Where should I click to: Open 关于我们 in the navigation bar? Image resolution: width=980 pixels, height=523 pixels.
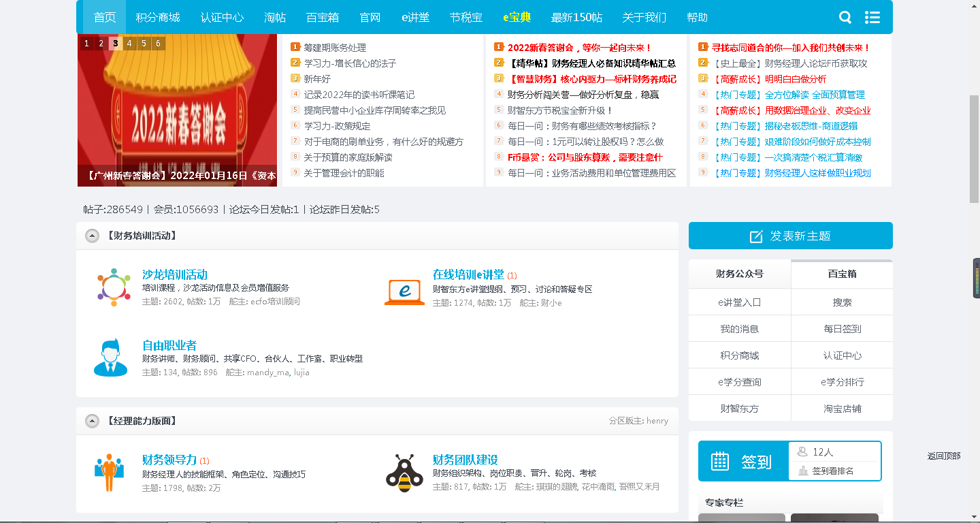[x=644, y=18]
